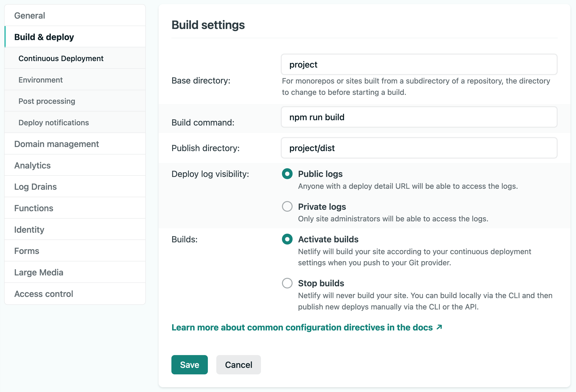
Task: Focus the Build command text field
Action: pos(419,117)
